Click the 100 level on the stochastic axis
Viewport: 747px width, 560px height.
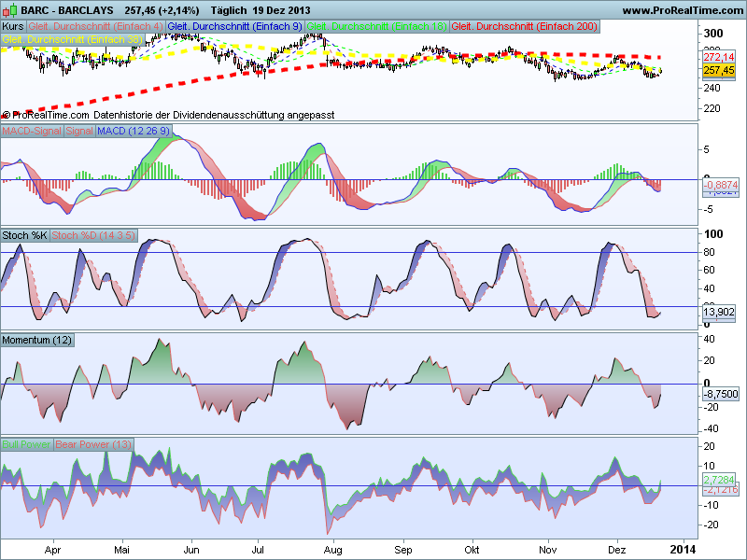(713, 234)
